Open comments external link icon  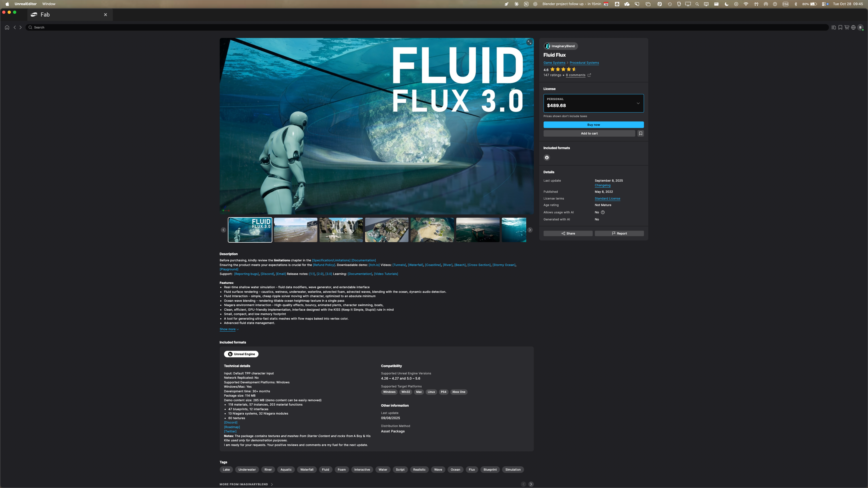point(589,75)
